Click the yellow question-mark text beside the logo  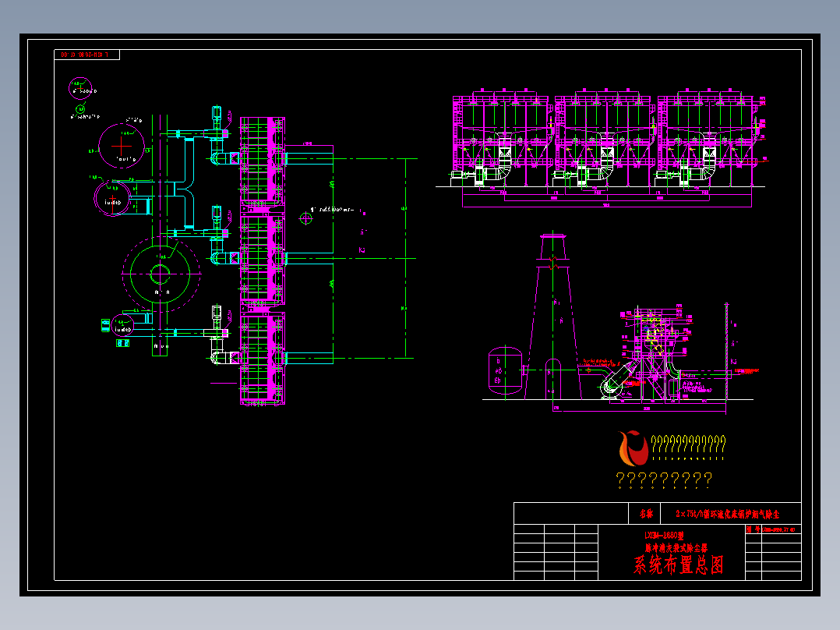[x=688, y=444]
